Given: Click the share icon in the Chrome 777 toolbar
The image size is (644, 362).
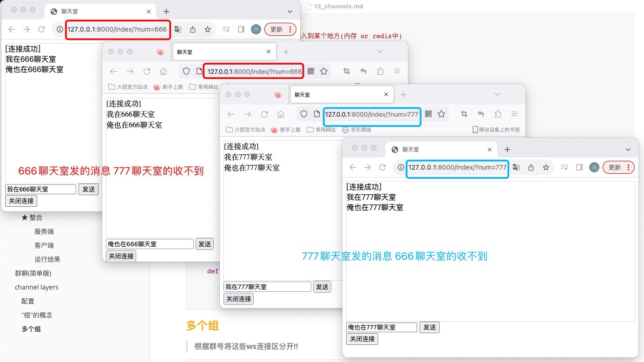Looking at the screenshot, I should (531, 167).
